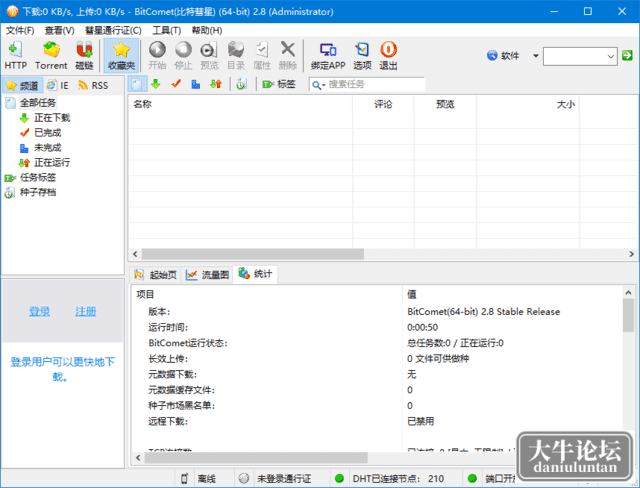This screenshot has width=640, height=488.
Task: Click the task list horizontal scrollbar thumb
Action: pyautogui.click(x=253, y=254)
